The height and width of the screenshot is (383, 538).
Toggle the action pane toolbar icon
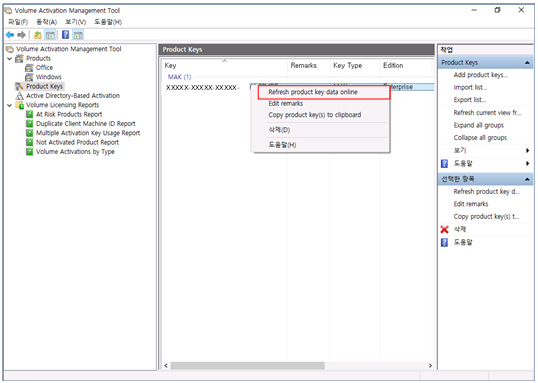pos(78,35)
